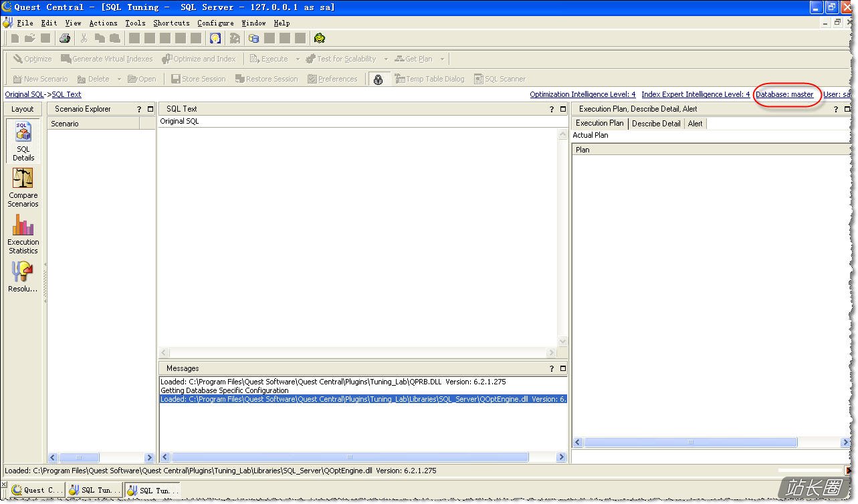858x504 pixels.
Task: Click Optimization Intelligence Level: 4 link
Action: coord(582,94)
